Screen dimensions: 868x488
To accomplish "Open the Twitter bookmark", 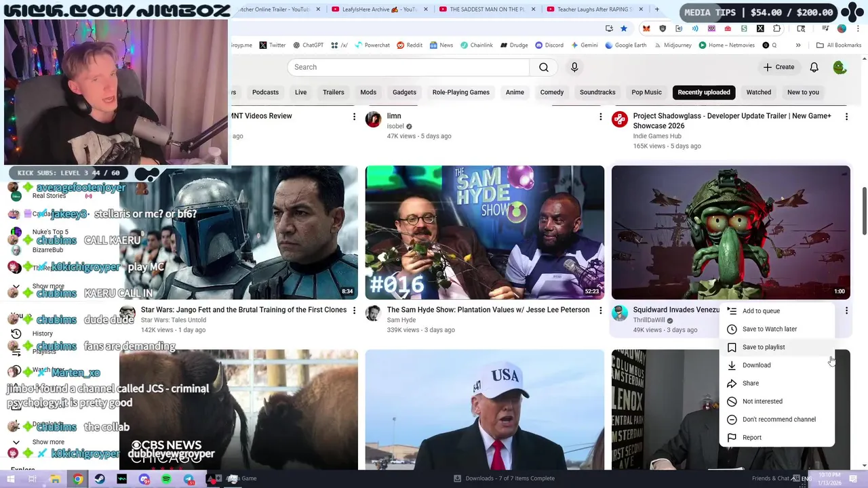I will point(273,45).
